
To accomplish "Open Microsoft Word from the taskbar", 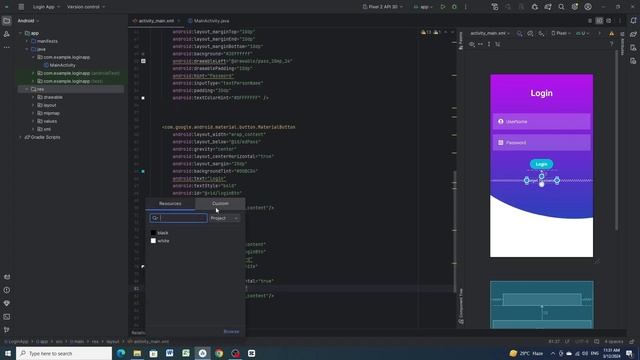I will (170, 353).
